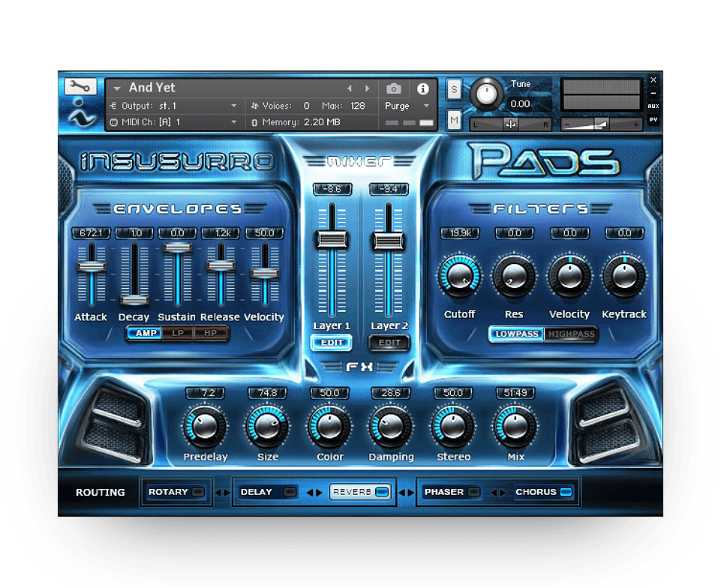Viewport: 721px width, 588px height.
Task: Click the Layer 1 EDIT button
Action: point(332,343)
